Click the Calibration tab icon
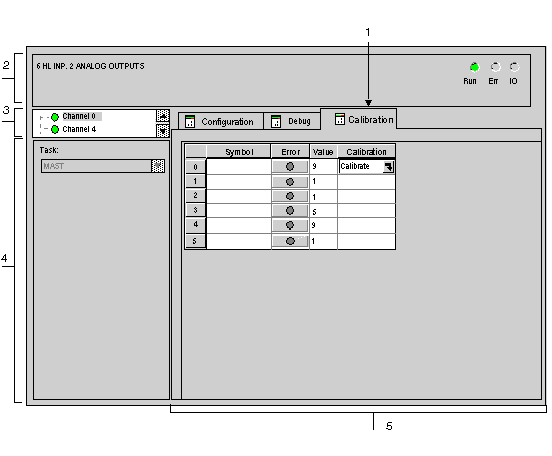Image resolution: width=552 pixels, height=456 pixels. pos(340,119)
